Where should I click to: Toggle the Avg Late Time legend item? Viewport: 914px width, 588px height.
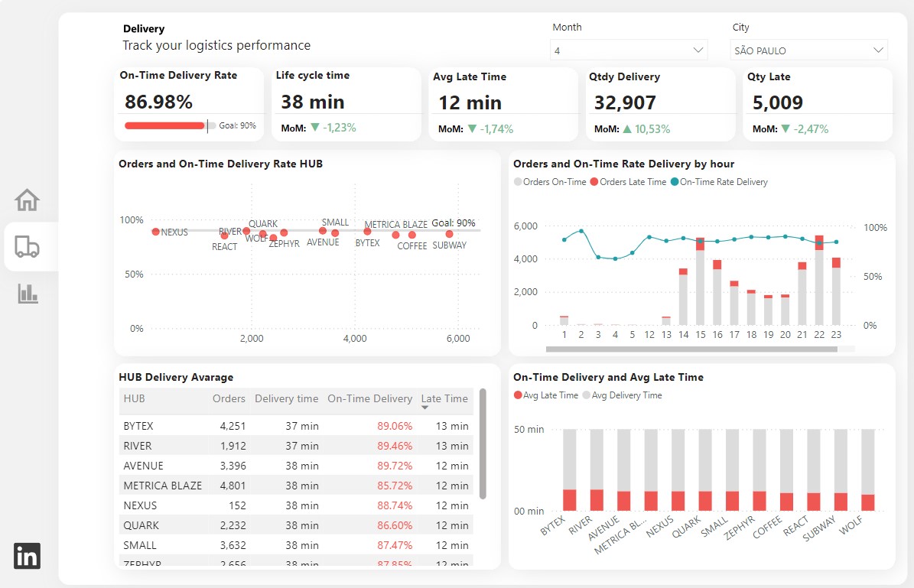point(545,395)
